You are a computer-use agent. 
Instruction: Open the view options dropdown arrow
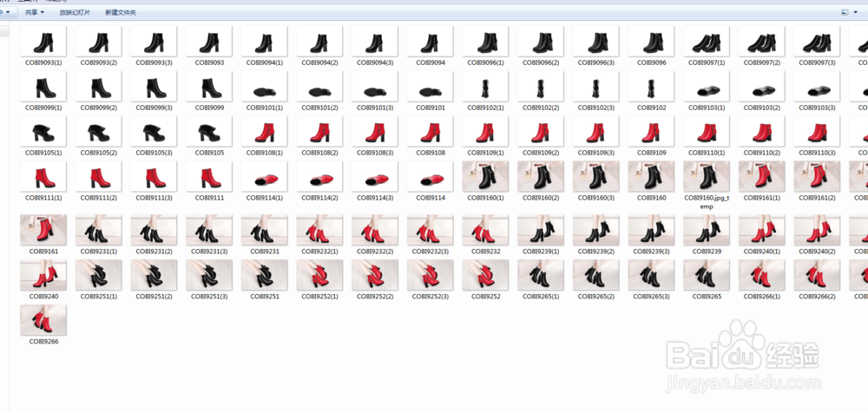pyautogui.click(x=854, y=12)
